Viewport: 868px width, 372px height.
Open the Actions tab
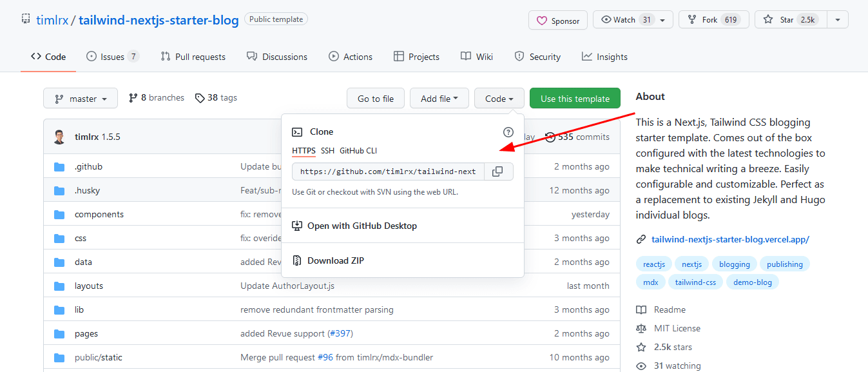pos(351,57)
